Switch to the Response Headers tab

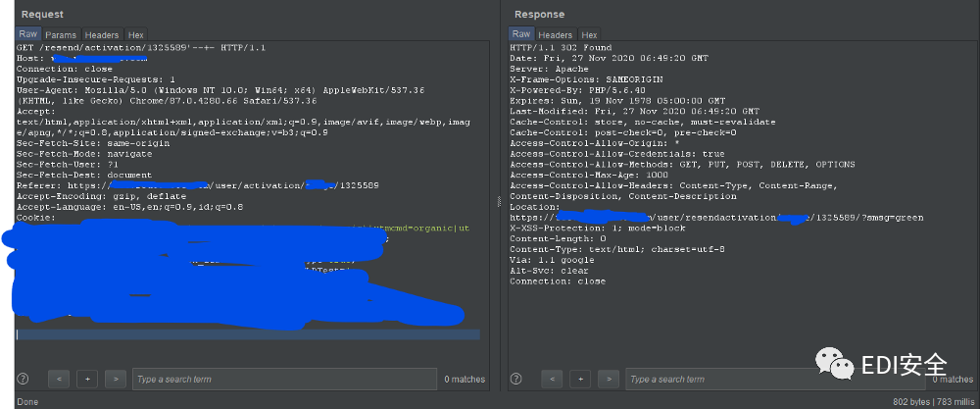(555, 34)
